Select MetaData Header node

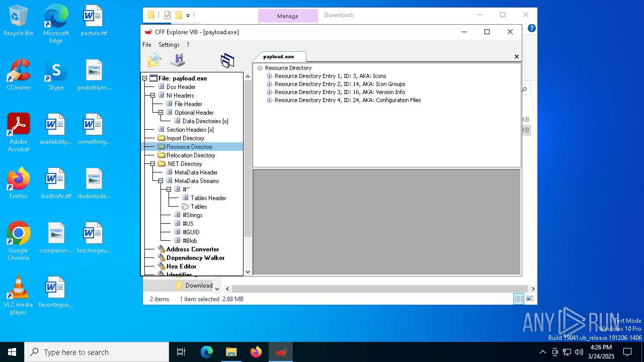(x=196, y=172)
